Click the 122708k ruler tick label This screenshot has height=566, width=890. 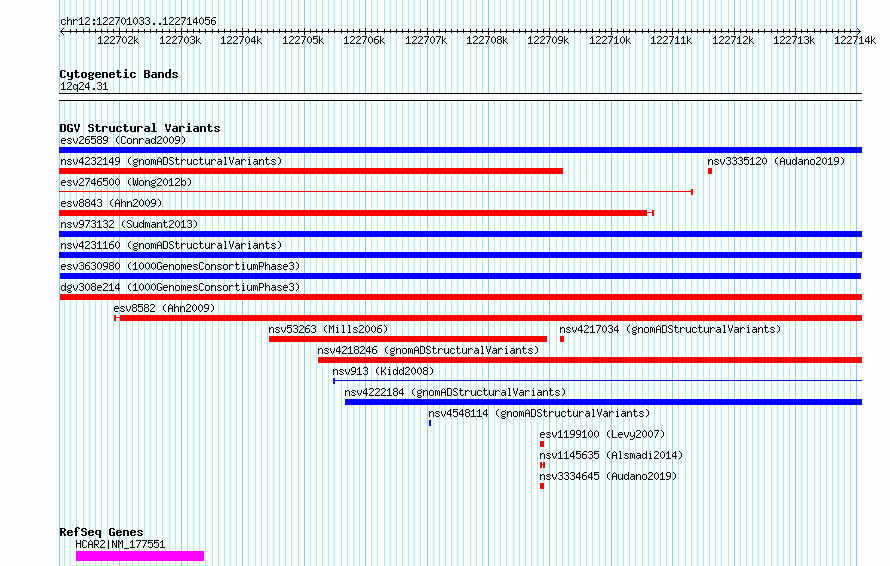(487, 40)
